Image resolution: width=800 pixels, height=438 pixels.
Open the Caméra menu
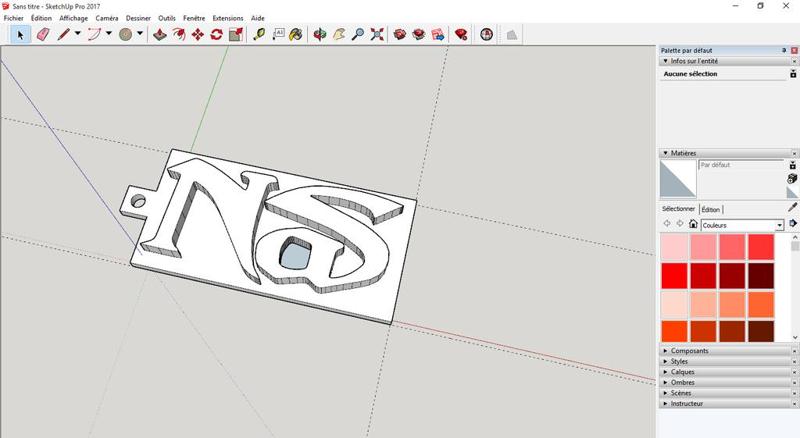pyautogui.click(x=107, y=18)
